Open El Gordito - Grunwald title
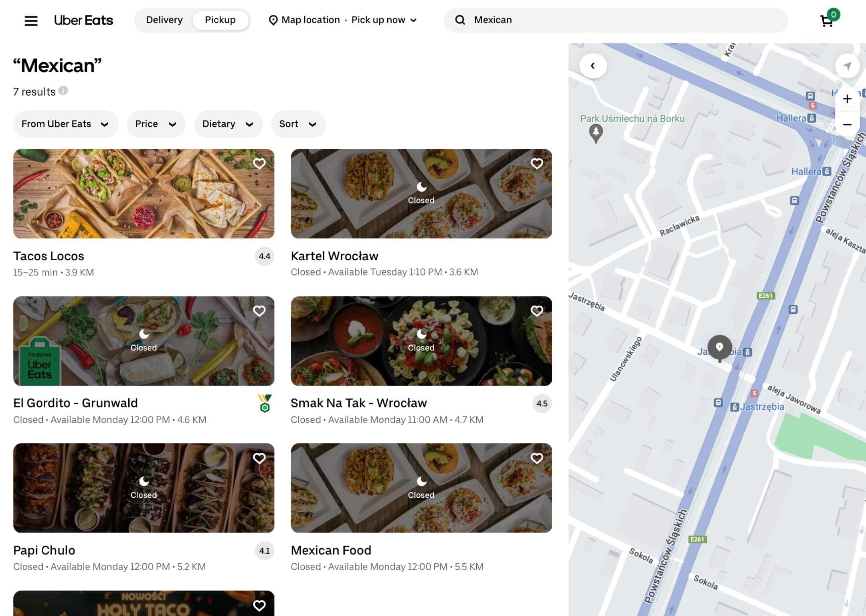The image size is (866, 616). [75, 403]
